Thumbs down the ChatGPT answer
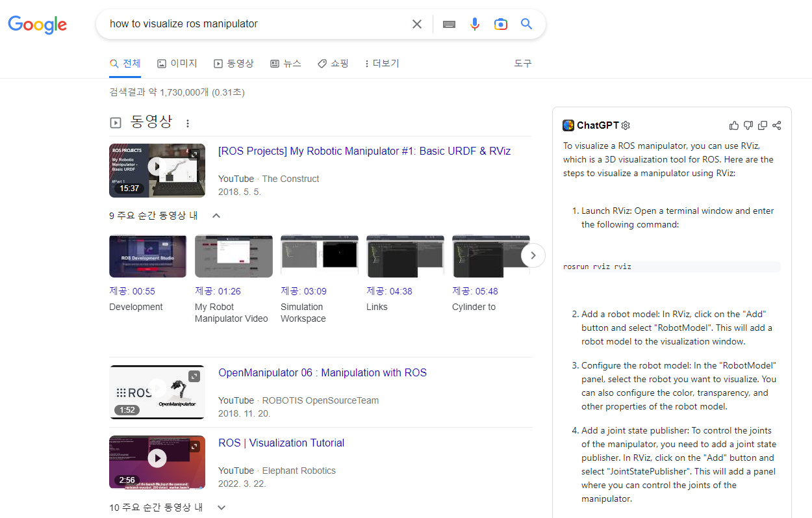 pyautogui.click(x=748, y=125)
